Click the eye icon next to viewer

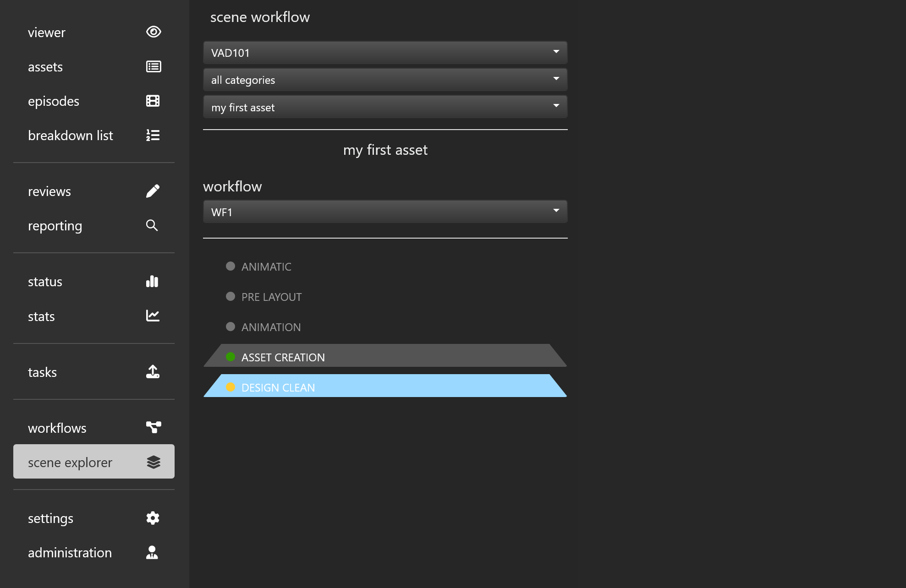pos(153,32)
